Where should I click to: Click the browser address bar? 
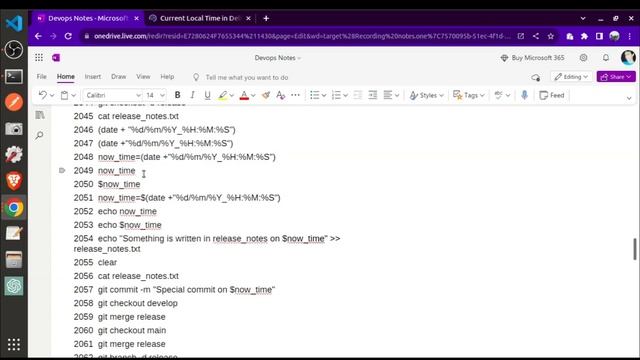click(x=302, y=36)
